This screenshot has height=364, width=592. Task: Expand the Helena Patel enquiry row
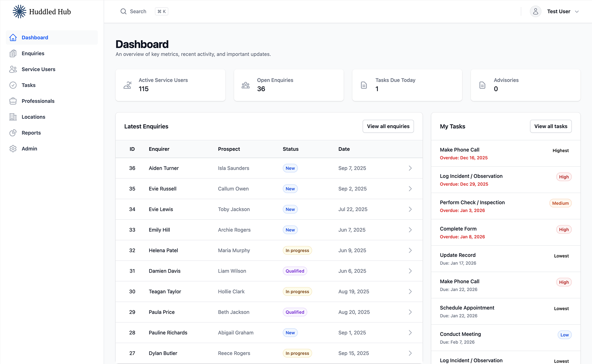click(410, 250)
